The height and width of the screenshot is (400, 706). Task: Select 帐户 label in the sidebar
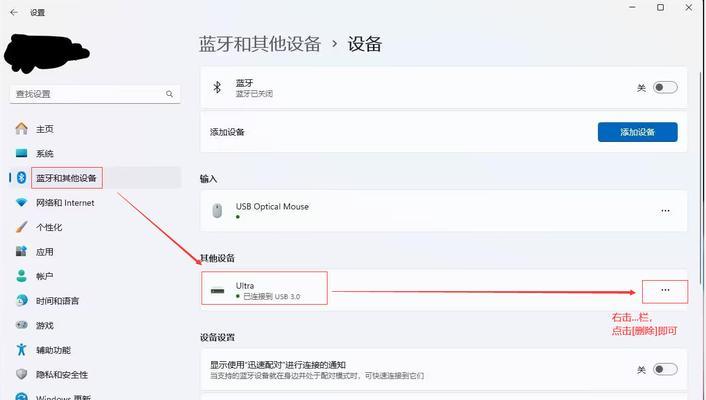pyautogui.click(x=45, y=276)
